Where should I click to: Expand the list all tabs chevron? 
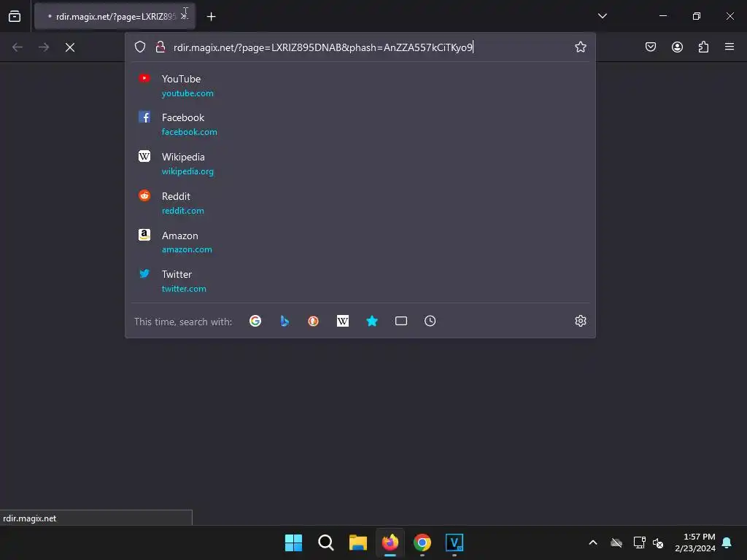tap(602, 16)
